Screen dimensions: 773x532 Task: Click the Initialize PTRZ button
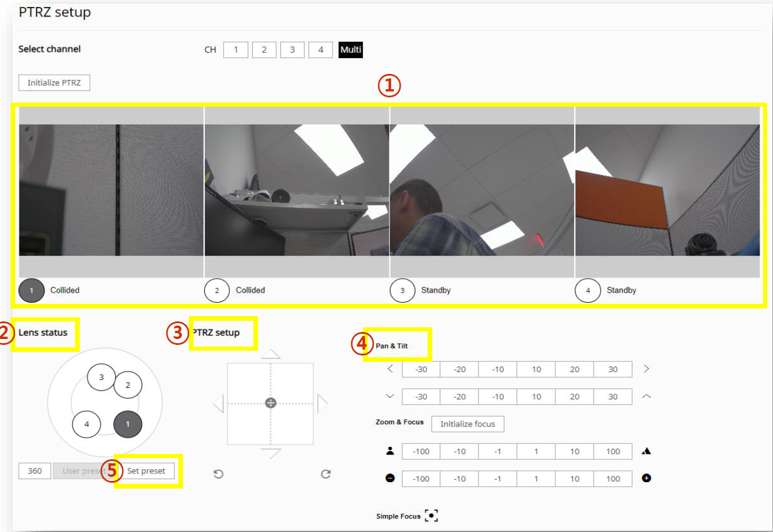[54, 83]
